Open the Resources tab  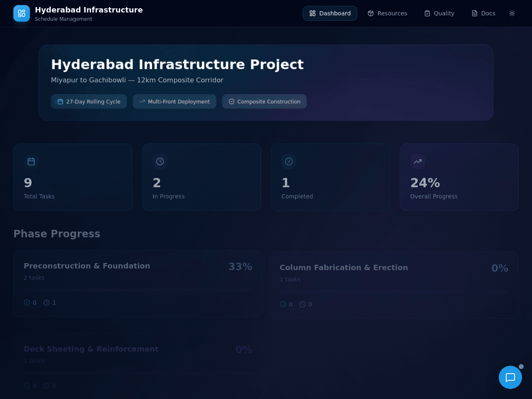(387, 13)
